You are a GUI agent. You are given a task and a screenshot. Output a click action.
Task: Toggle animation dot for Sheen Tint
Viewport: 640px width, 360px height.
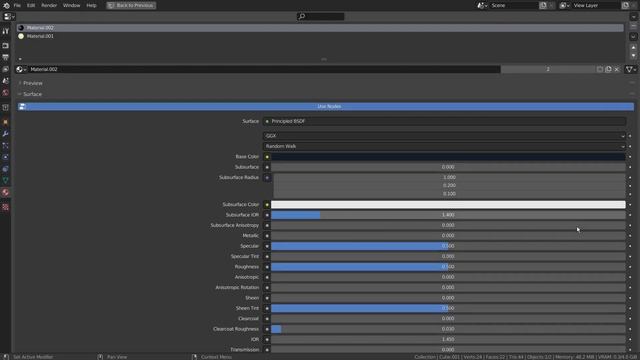click(630, 308)
